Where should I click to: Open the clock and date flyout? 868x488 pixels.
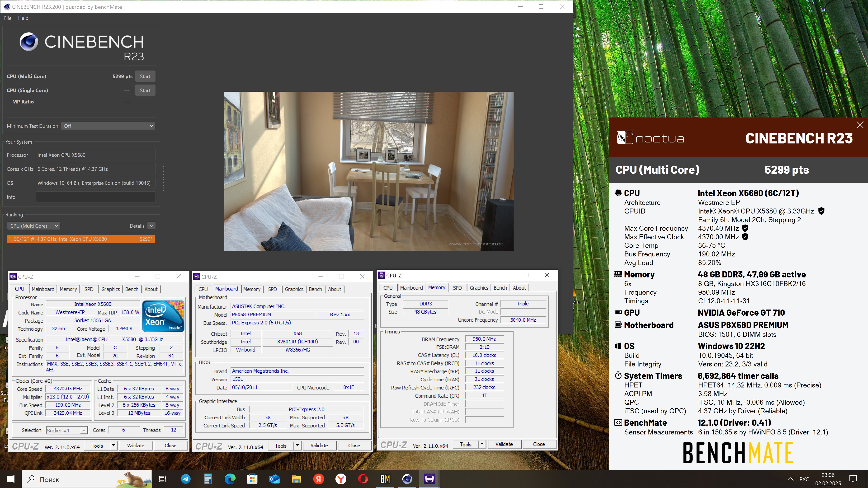pos(828,479)
